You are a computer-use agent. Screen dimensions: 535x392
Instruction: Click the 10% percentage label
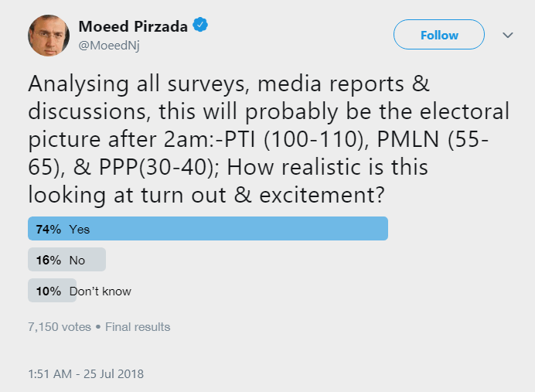click(47, 291)
